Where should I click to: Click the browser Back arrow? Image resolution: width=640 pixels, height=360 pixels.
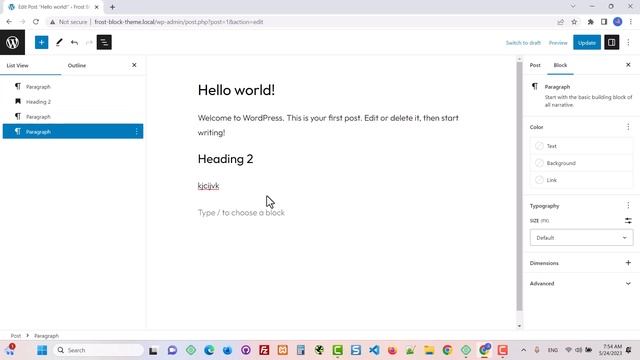(9, 22)
